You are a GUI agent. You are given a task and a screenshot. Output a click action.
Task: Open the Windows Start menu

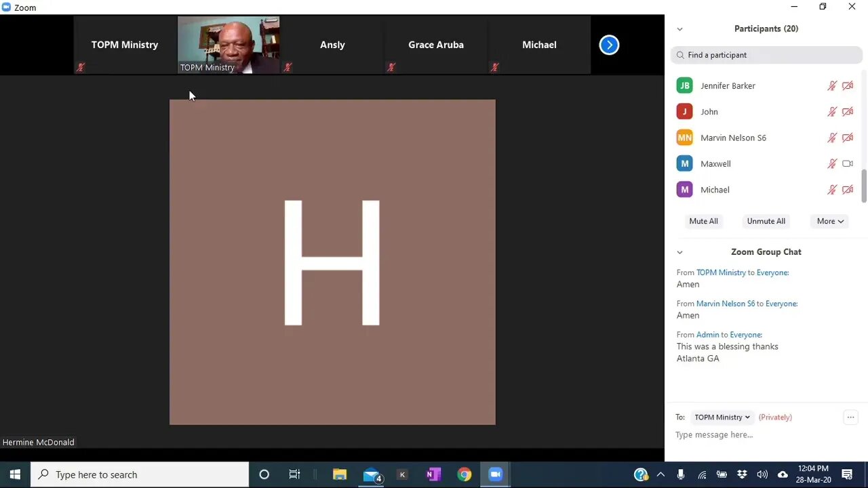(15, 474)
